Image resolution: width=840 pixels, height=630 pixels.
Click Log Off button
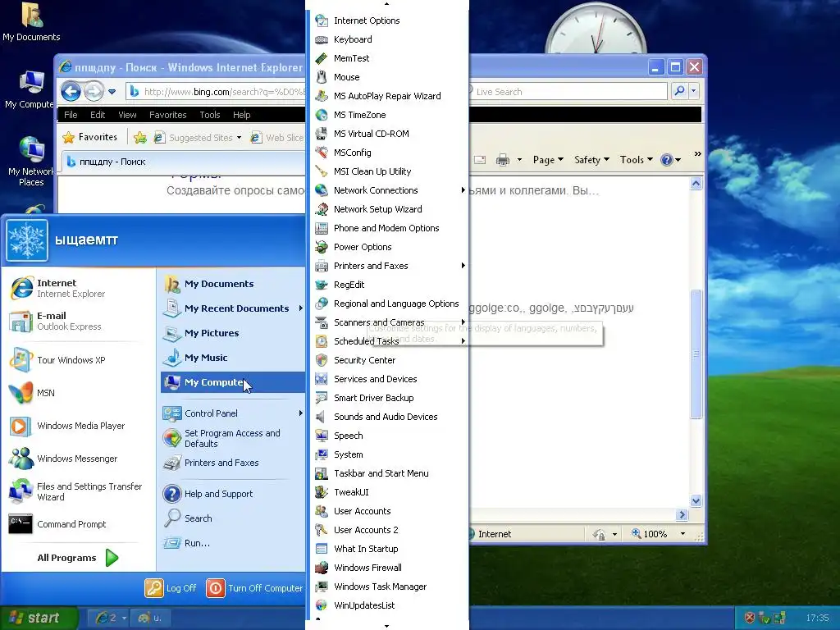click(x=171, y=587)
